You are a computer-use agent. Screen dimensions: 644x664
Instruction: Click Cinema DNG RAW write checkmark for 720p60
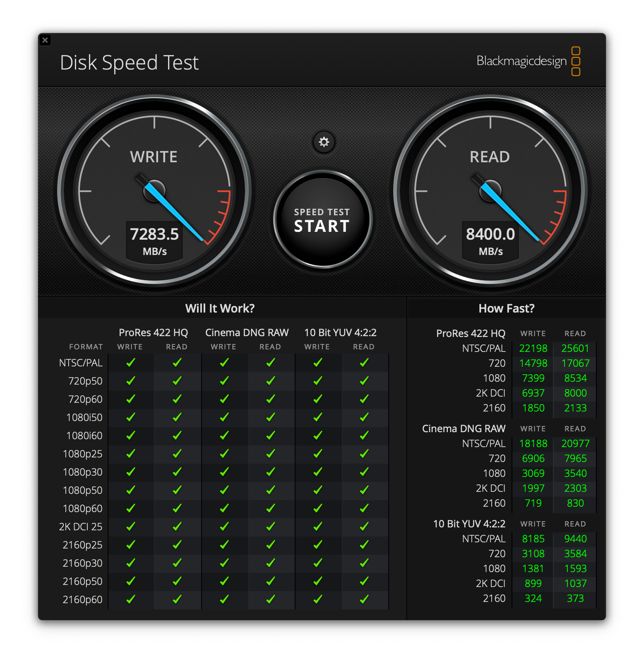[x=224, y=399]
